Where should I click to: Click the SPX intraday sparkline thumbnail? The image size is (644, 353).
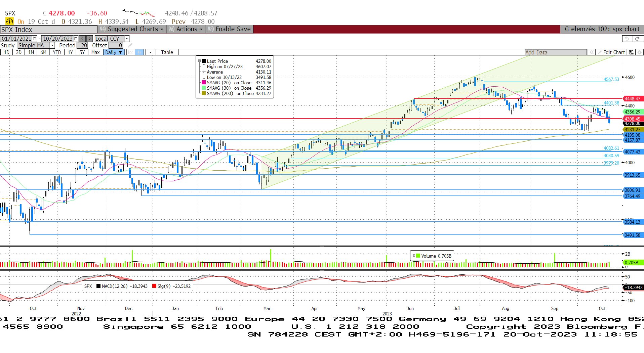coord(138,13)
